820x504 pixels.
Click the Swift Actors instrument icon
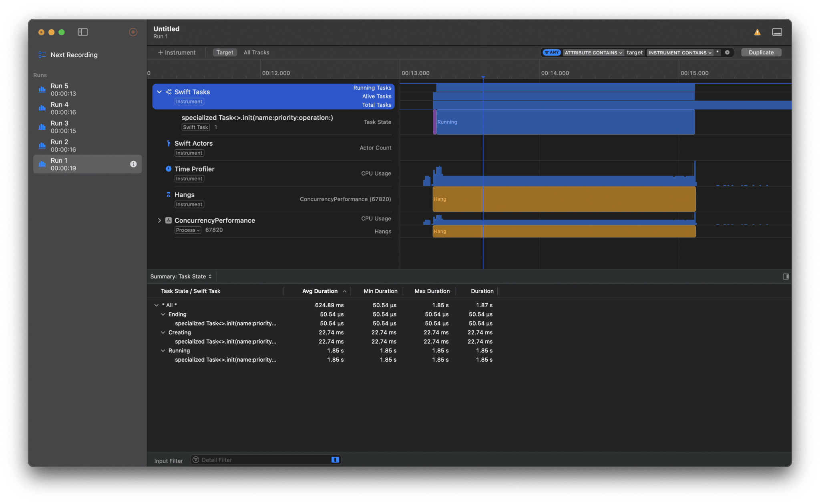(x=169, y=143)
